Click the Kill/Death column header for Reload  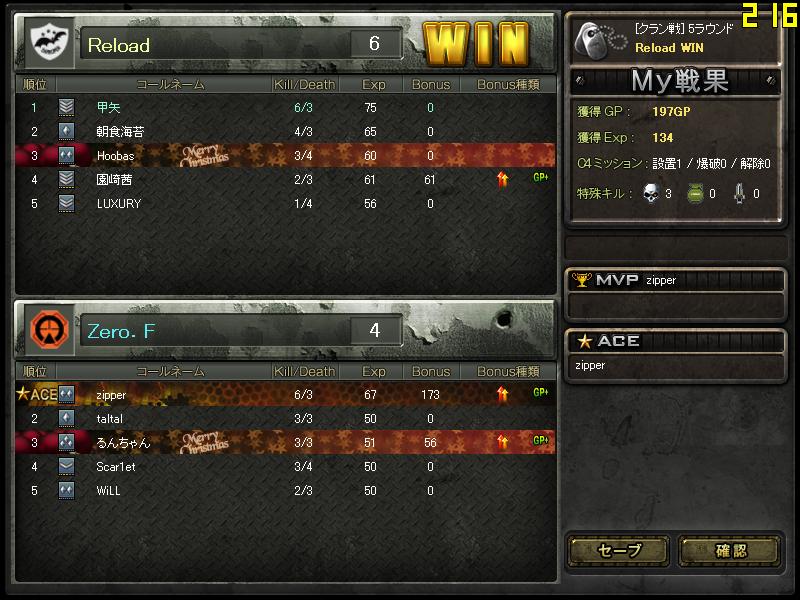click(305, 85)
